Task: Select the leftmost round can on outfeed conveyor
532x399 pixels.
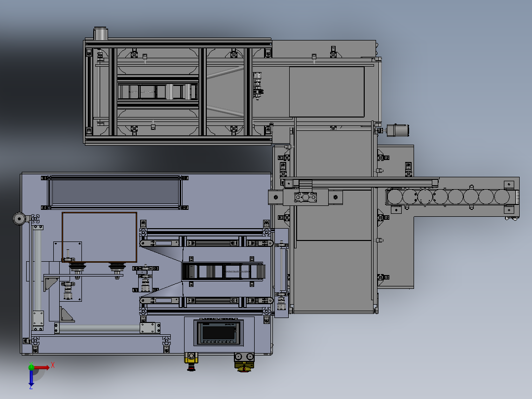Action: [395, 197]
